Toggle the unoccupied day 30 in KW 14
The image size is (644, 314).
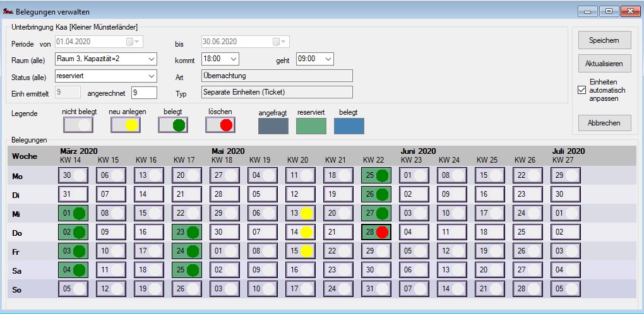[x=73, y=175]
